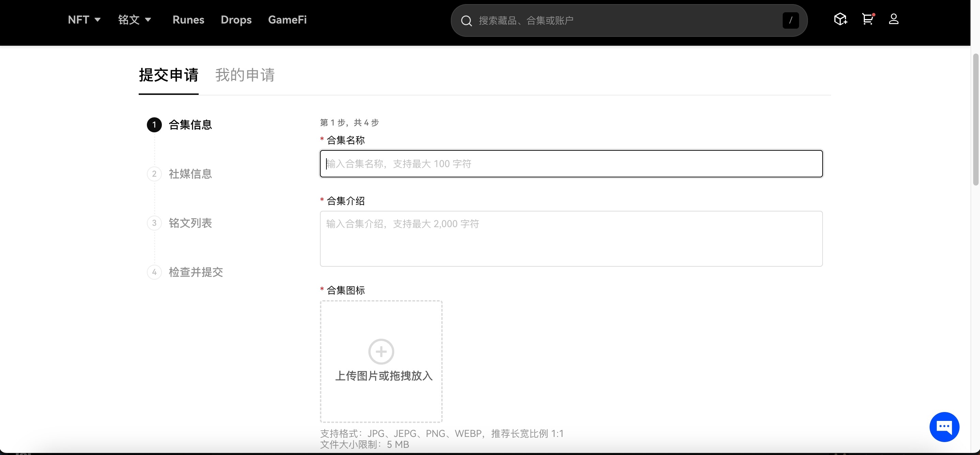
Task: Open the user account icon
Action: [894, 19]
